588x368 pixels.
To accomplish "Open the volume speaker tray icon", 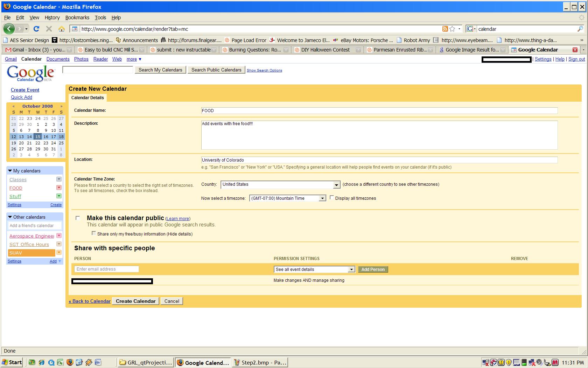I will coord(539,362).
